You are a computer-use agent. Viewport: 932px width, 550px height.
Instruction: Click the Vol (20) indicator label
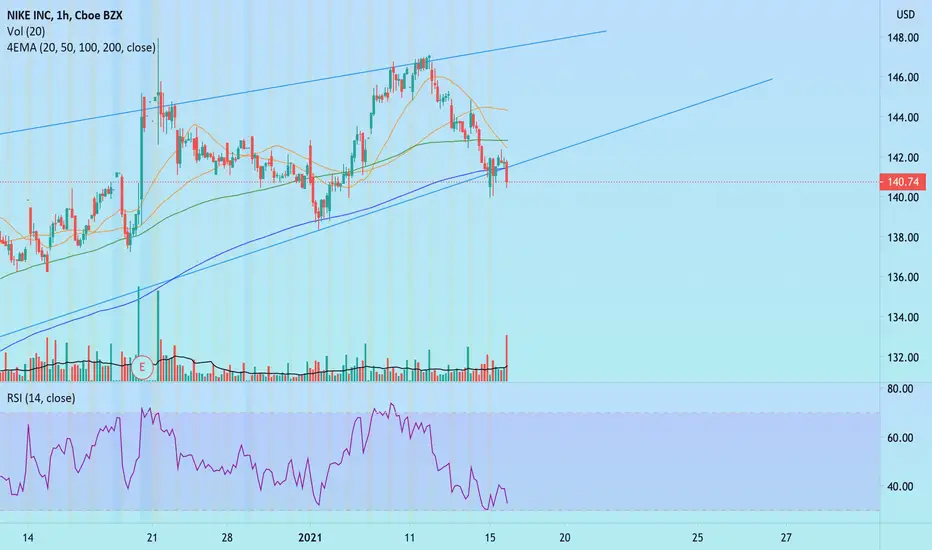tap(26, 32)
